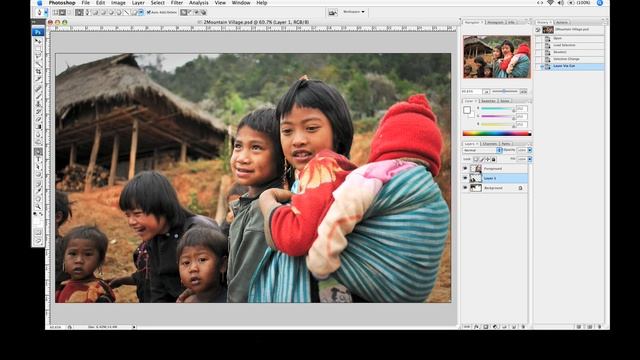Open the Layer menu
Viewport: 640px width, 360px height.
click(x=138, y=3)
